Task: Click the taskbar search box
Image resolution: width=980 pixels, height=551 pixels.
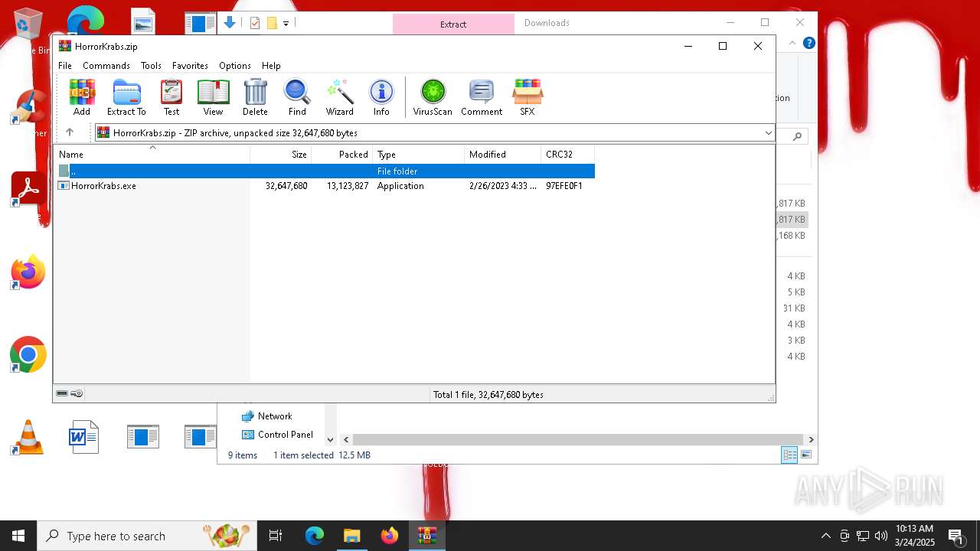Action: pyautogui.click(x=147, y=536)
